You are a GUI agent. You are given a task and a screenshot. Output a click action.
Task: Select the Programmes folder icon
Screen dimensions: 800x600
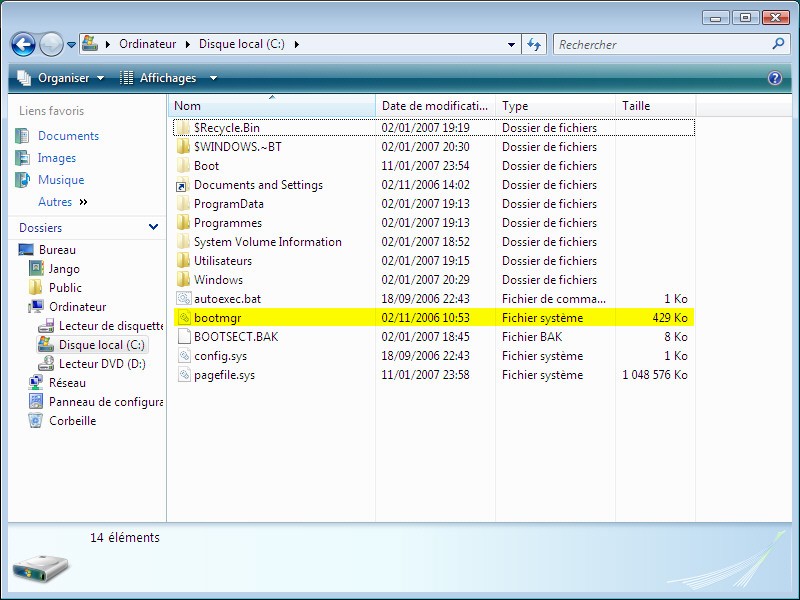[183, 223]
